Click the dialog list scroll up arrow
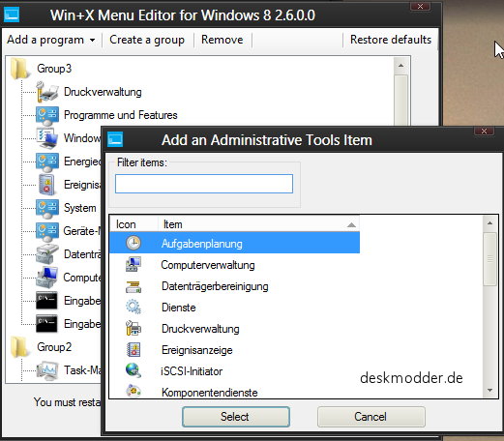 pos(489,223)
